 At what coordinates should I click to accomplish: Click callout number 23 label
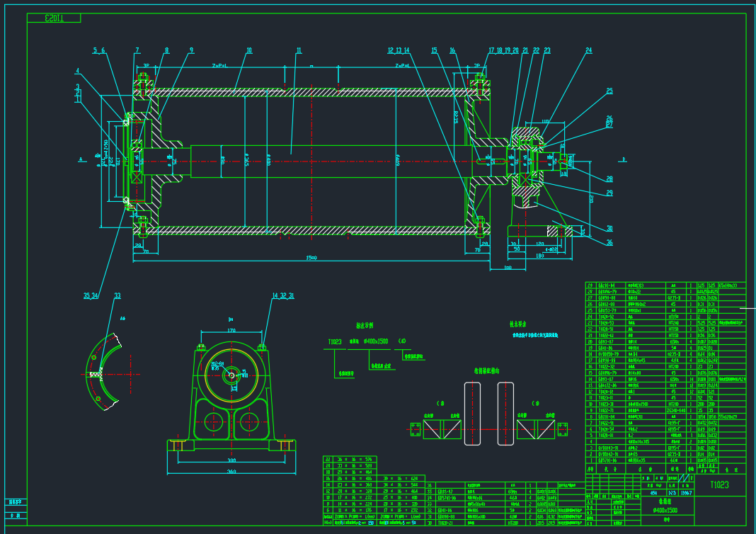coord(546,50)
